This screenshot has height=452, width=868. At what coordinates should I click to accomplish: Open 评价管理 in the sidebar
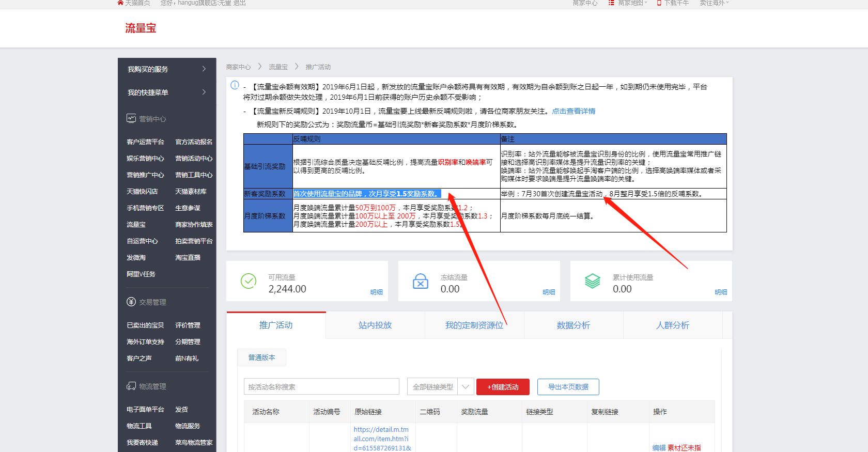pos(188,325)
